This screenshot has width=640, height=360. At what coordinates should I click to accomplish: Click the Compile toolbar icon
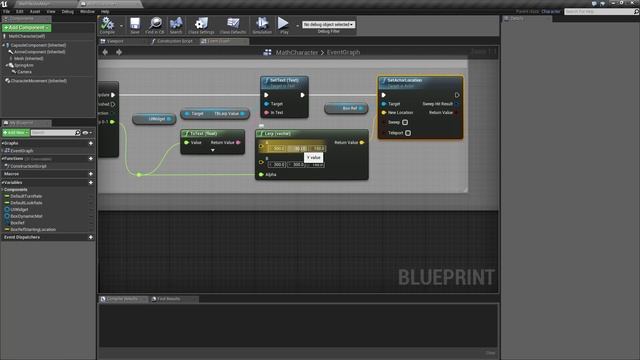point(107,25)
